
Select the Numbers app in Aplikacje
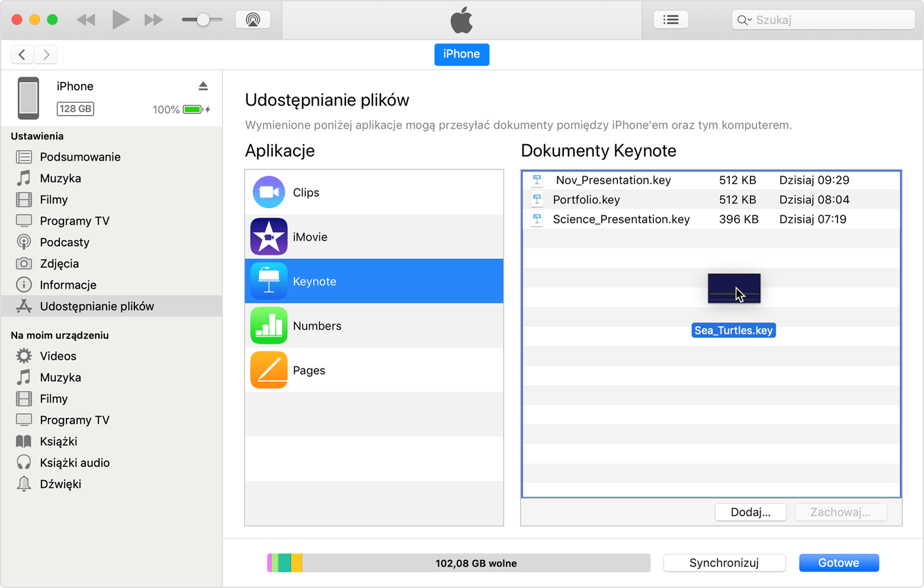(374, 326)
